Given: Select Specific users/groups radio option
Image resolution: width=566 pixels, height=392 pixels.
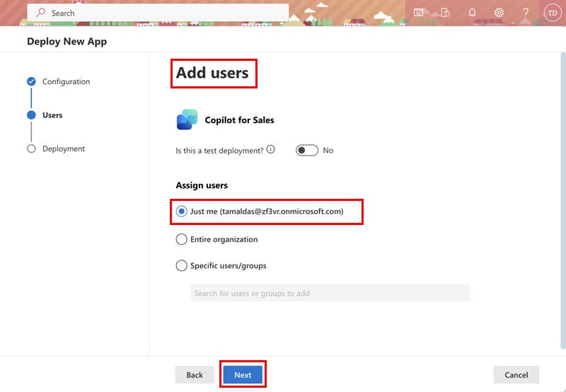Looking at the screenshot, I should [181, 265].
